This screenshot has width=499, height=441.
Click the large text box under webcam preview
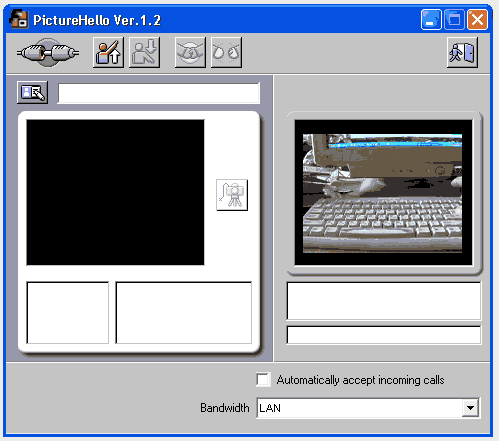coord(384,301)
